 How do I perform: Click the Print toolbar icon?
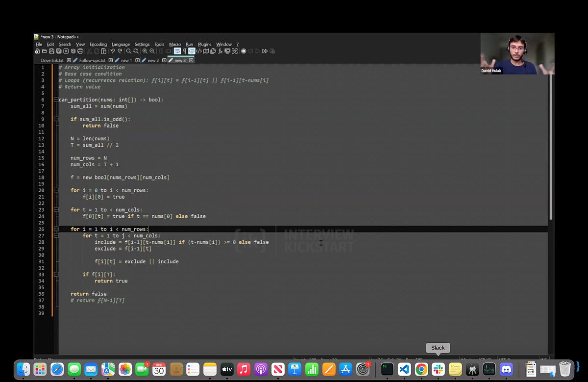click(x=80, y=51)
